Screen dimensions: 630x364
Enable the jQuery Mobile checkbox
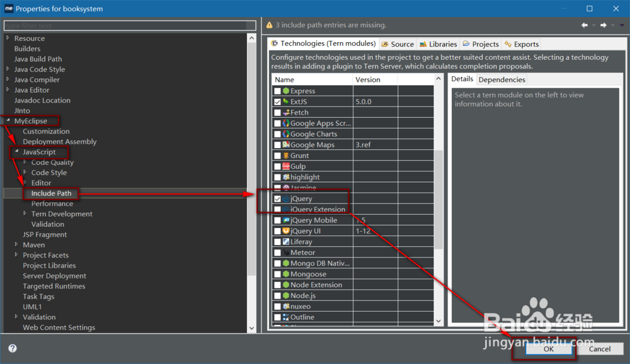tap(277, 220)
